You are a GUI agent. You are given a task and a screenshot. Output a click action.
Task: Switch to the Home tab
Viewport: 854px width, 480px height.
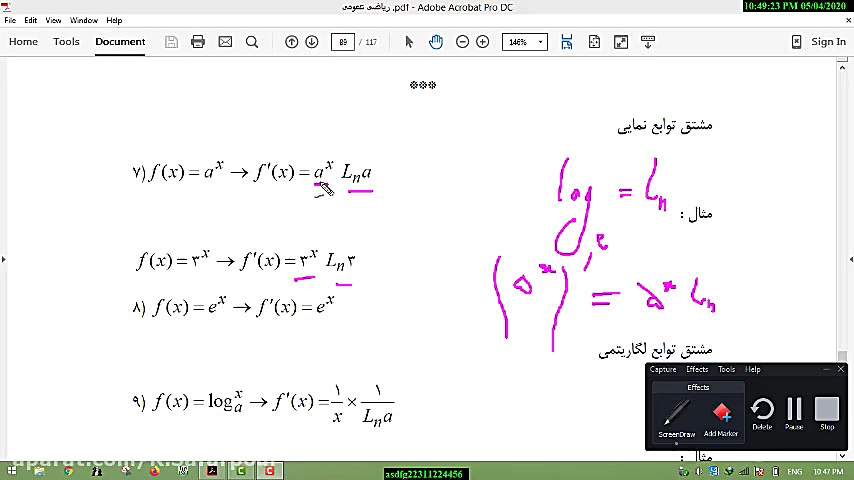coord(23,41)
